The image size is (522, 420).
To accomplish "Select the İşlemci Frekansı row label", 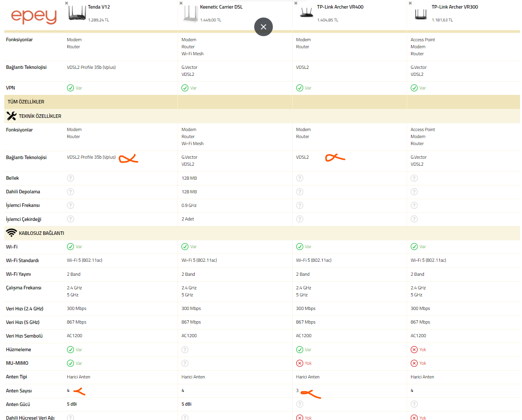I will coord(23,205).
